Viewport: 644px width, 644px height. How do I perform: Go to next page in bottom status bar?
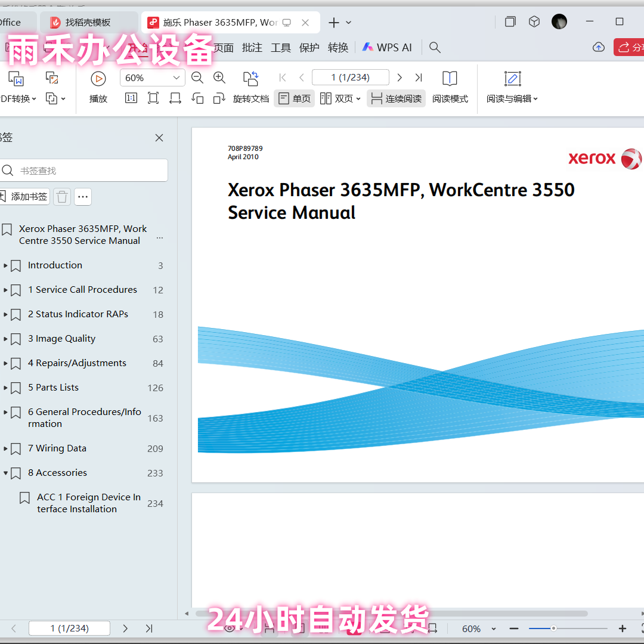(125, 628)
